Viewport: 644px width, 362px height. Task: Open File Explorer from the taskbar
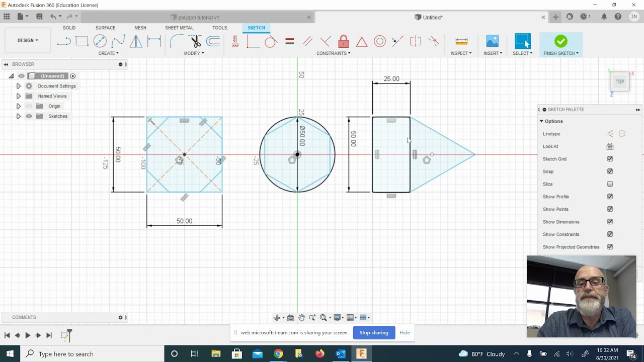click(x=215, y=354)
